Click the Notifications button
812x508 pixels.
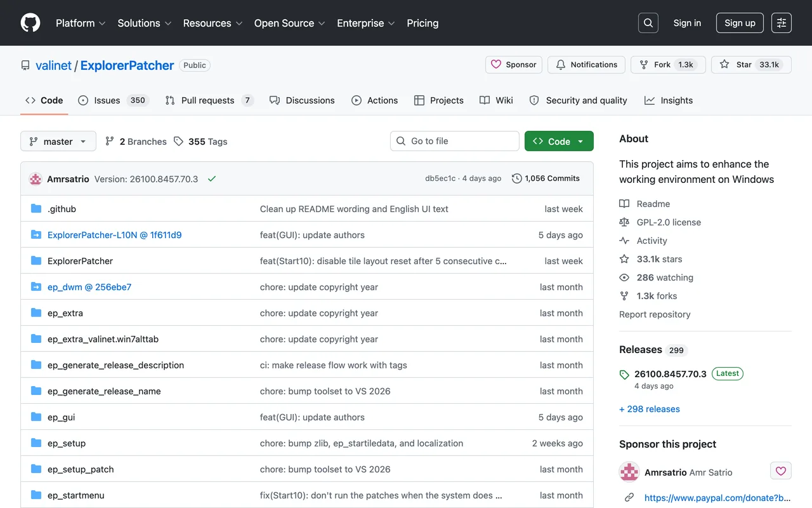(586, 65)
